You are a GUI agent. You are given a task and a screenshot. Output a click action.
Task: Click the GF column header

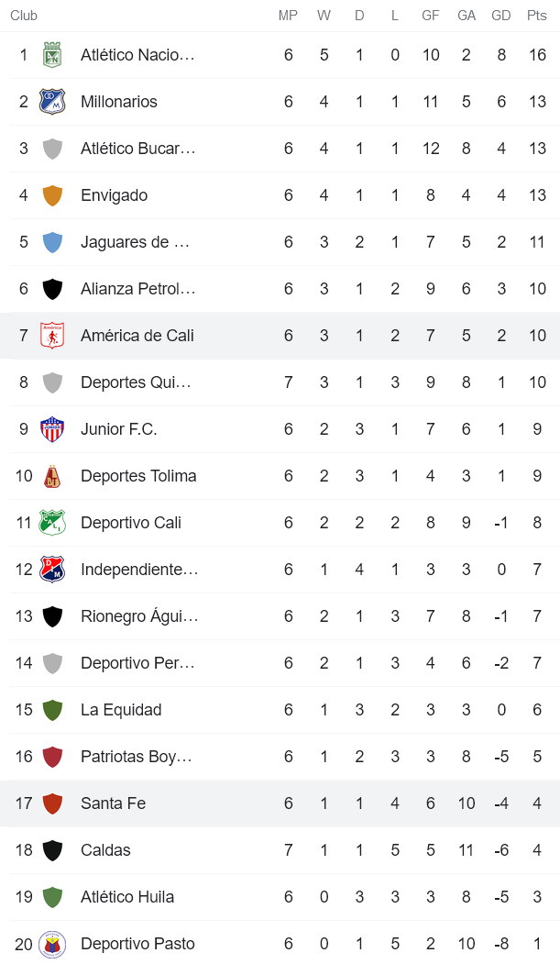pyautogui.click(x=430, y=15)
